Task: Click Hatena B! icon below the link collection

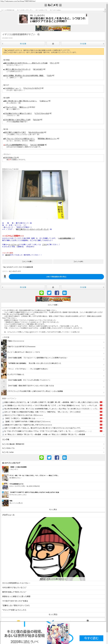Action: tap(65, 457)
